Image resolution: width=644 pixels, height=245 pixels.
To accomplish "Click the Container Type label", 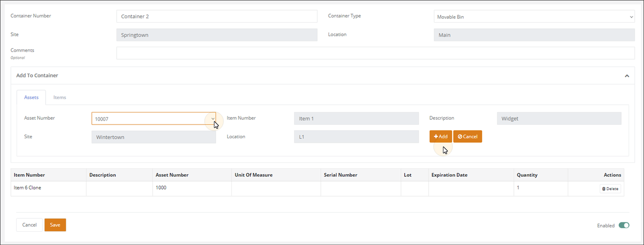I will pos(345,16).
